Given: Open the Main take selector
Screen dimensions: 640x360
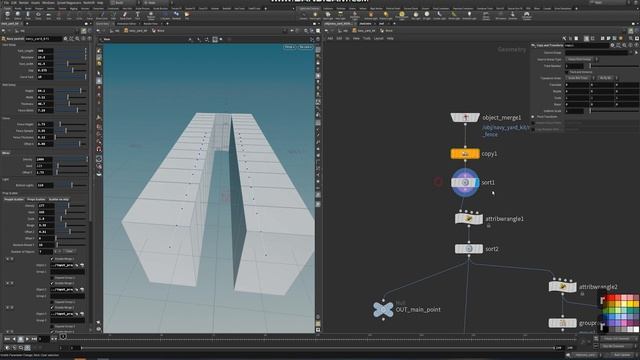Looking at the screenshot, I should coord(151,2).
